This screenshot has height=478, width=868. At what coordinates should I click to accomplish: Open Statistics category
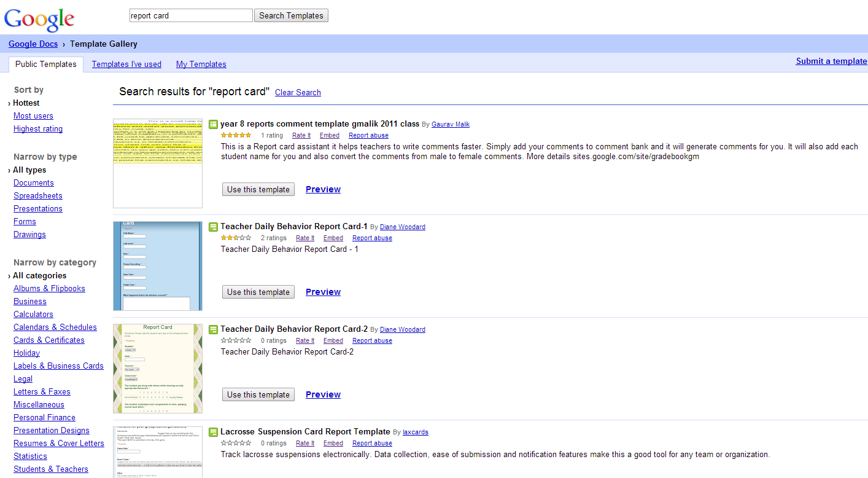(30, 456)
